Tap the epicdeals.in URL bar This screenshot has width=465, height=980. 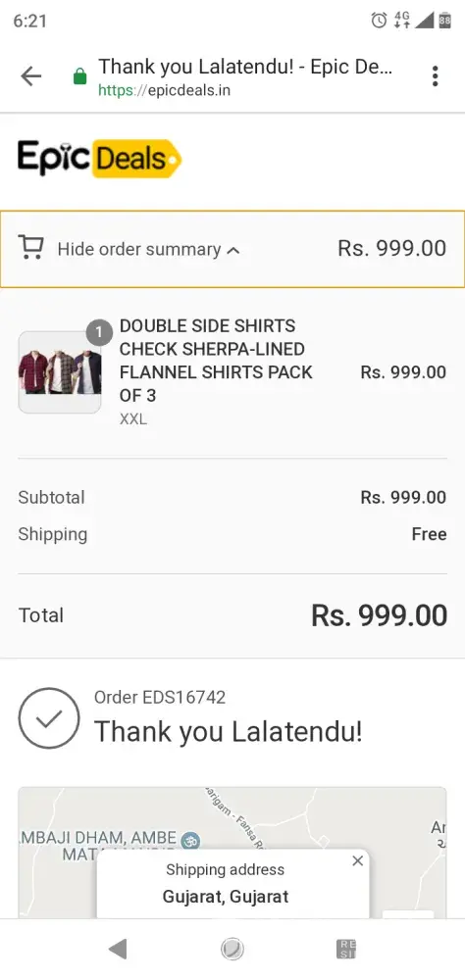point(245,76)
